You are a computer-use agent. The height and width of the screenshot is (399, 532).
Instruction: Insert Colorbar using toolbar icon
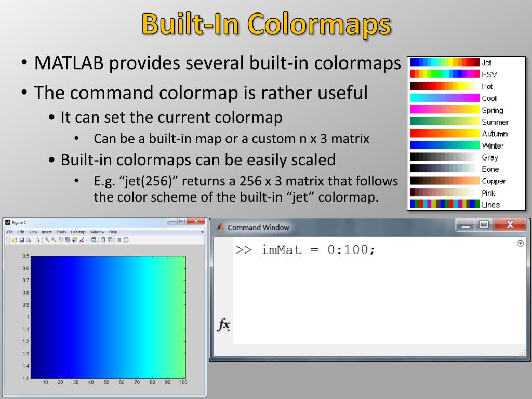coord(103,240)
